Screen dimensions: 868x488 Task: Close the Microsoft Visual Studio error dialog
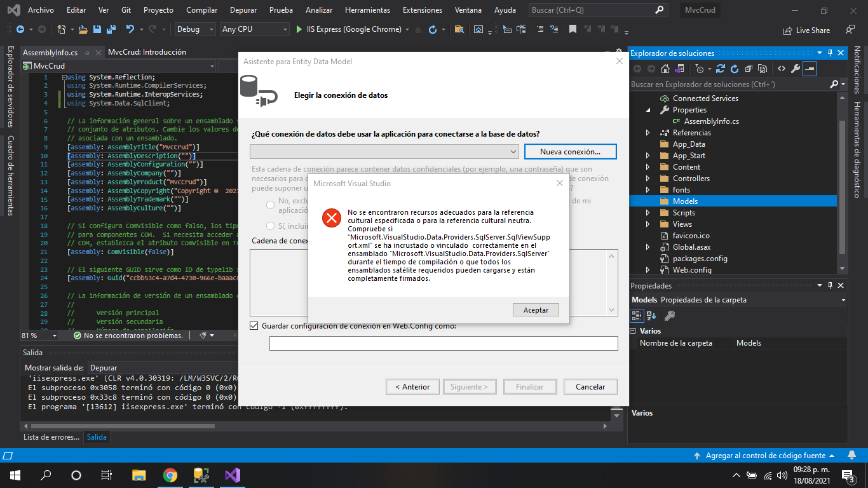pyautogui.click(x=560, y=183)
